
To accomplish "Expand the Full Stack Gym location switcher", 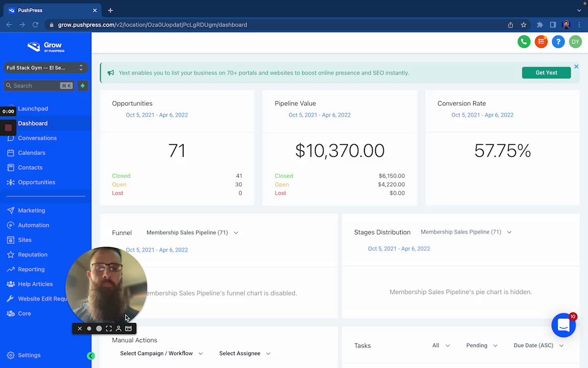I will point(45,67).
